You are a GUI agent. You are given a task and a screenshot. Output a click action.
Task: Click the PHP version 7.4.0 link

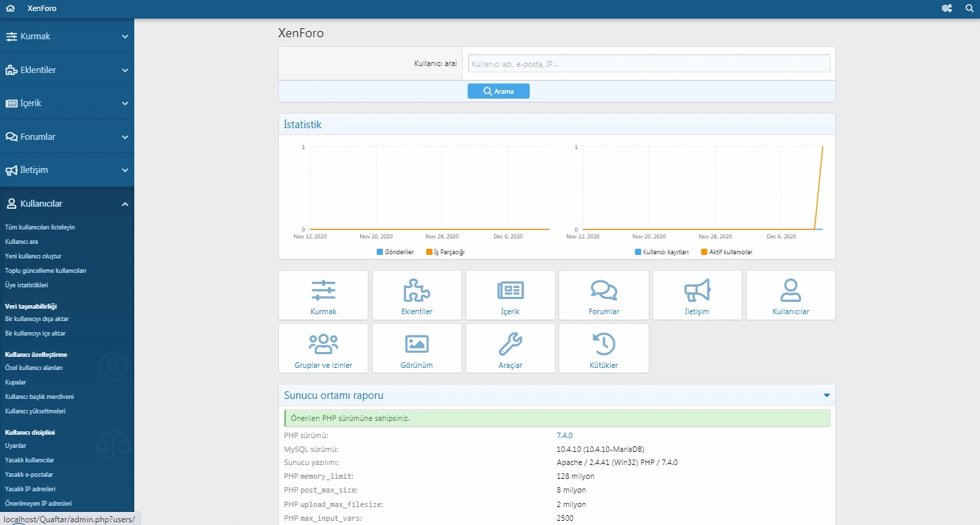(564, 435)
